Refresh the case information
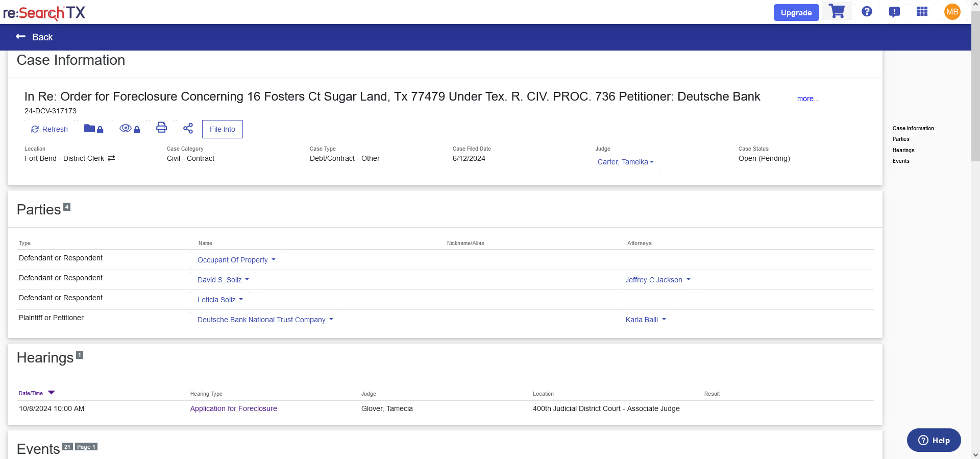The height and width of the screenshot is (459, 980). tap(50, 129)
